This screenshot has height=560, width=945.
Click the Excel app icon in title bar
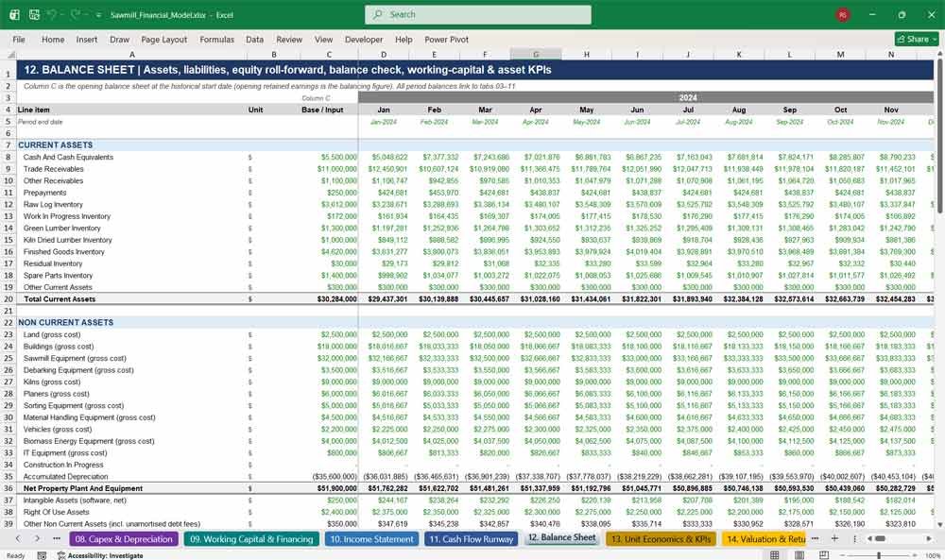coord(14,14)
